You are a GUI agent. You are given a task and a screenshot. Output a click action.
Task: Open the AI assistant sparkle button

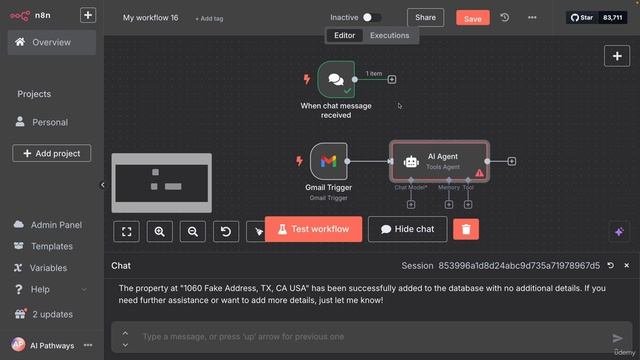(x=619, y=232)
